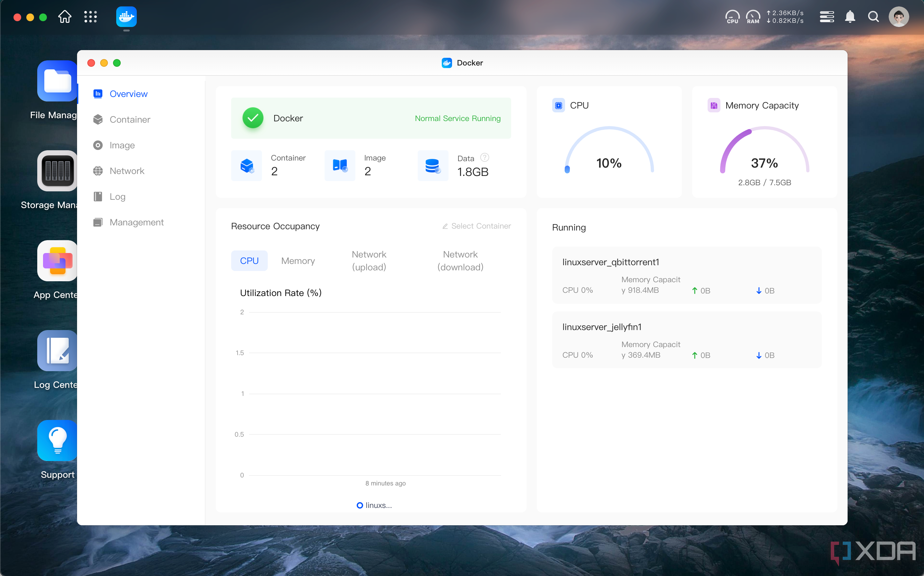Open the Image section
Screen dimensions: 924x576
click(x=122, y=145)
